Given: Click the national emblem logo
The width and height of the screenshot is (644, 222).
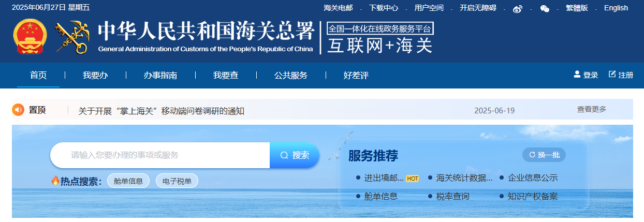Looking at the screenshot, I should tap(30, 37).
